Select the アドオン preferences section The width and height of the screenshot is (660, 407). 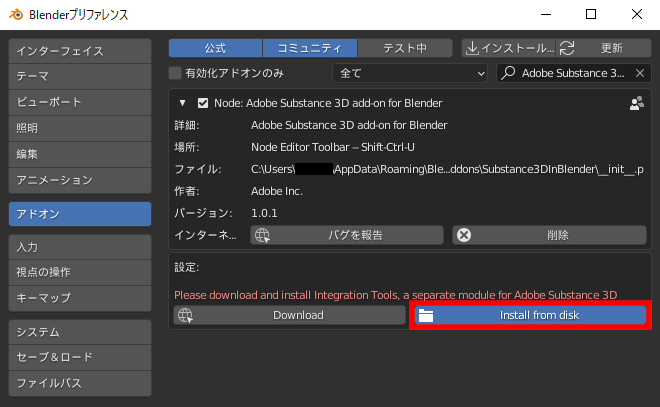pyautogui.click(x=80, y=214)
